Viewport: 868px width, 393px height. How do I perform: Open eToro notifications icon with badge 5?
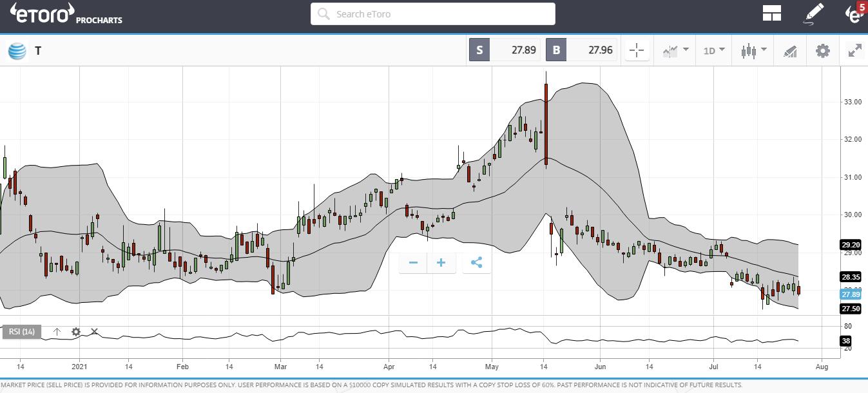pyautogui.click(x=856, y=14)
